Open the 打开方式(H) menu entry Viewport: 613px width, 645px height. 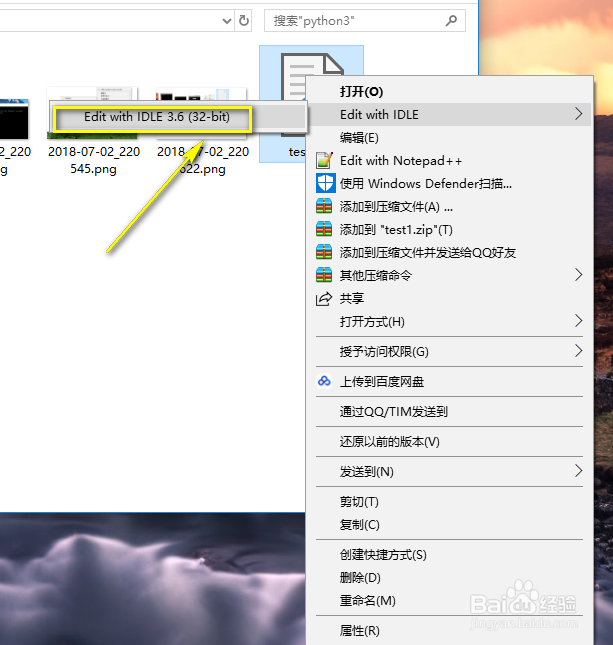click(450, 321)
